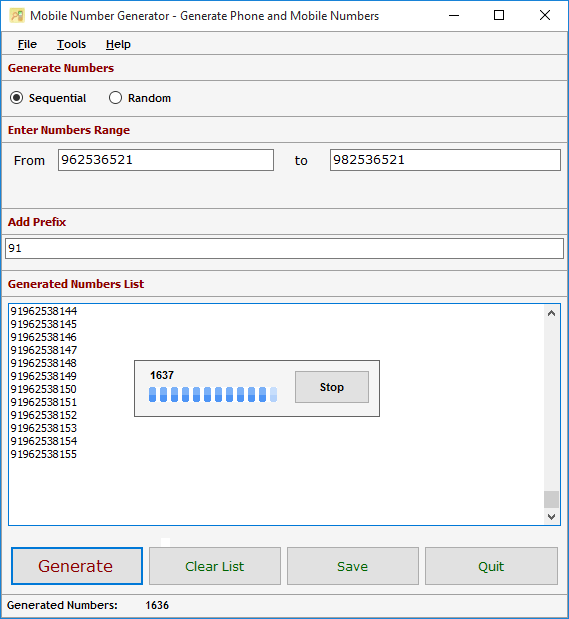Click the 'Generate Numbers' heading
569x619 pixels.
[61, 68]
